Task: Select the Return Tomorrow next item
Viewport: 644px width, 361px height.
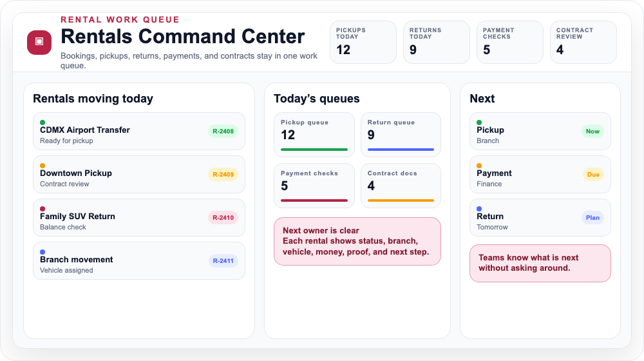Action: pyautogui.click(x=540, y=217)
